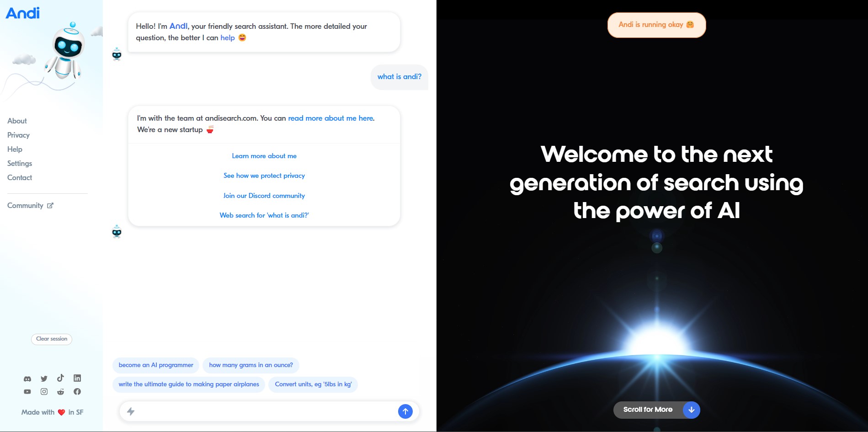Click Andi avatar beside the greeting message

[x=117, y=54]
